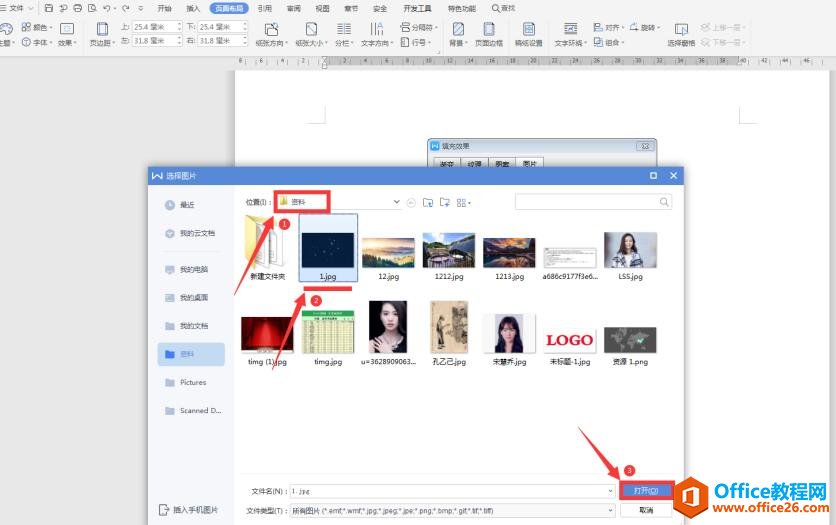Click the 取消 (Cancel) button

pyautogui.click(x=645, y=510)
